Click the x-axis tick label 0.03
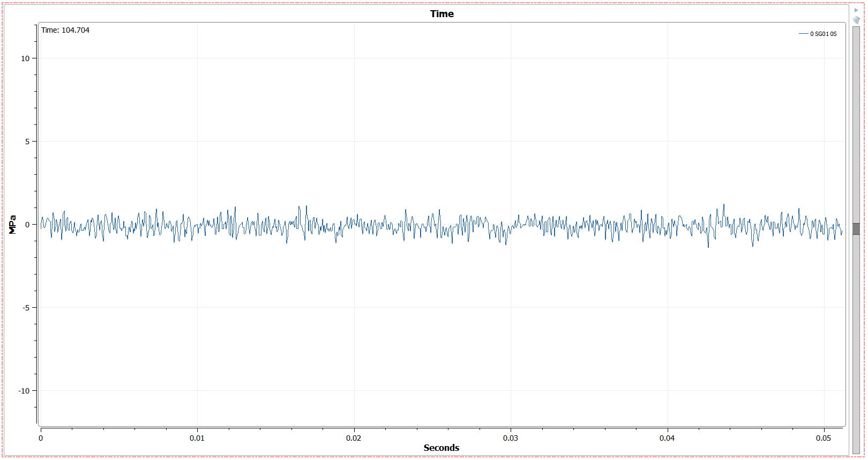The width and height of the screenshot is (868, 460). (x=511, y=438)
